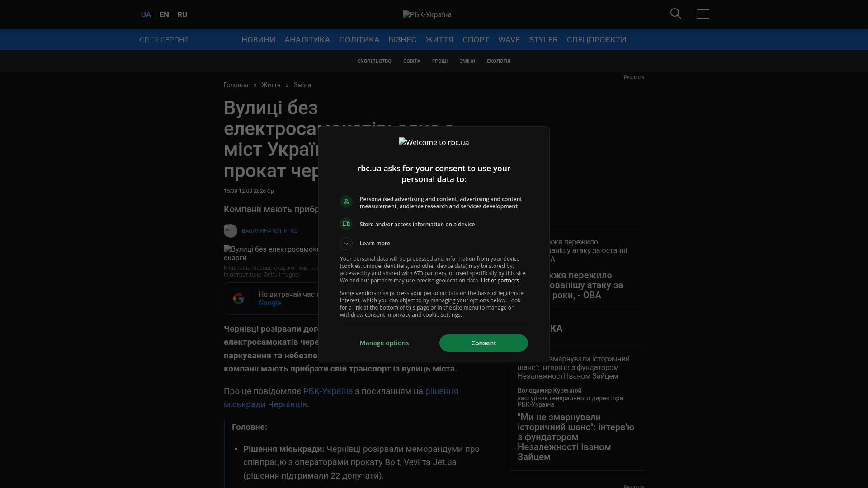This screenshot has height=488, width=868.
Task: Open the interview headline about Іван Заєць
Action: [576, 437]
